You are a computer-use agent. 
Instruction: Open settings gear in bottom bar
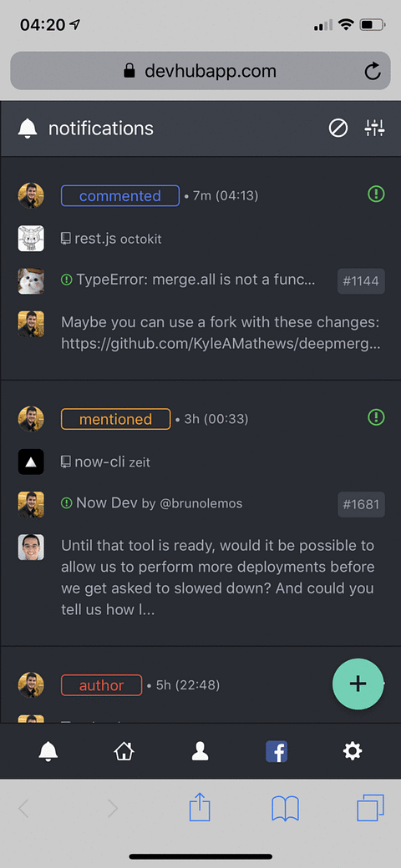point(353,751)
